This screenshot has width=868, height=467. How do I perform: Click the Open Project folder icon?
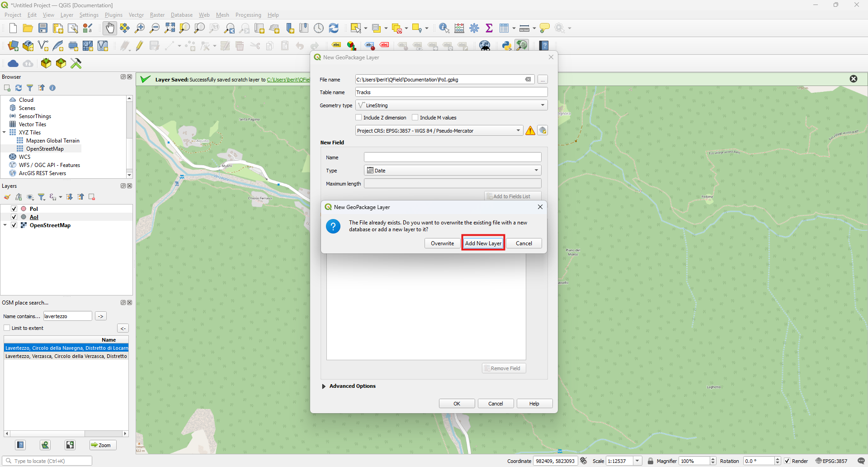click(28, 28)
